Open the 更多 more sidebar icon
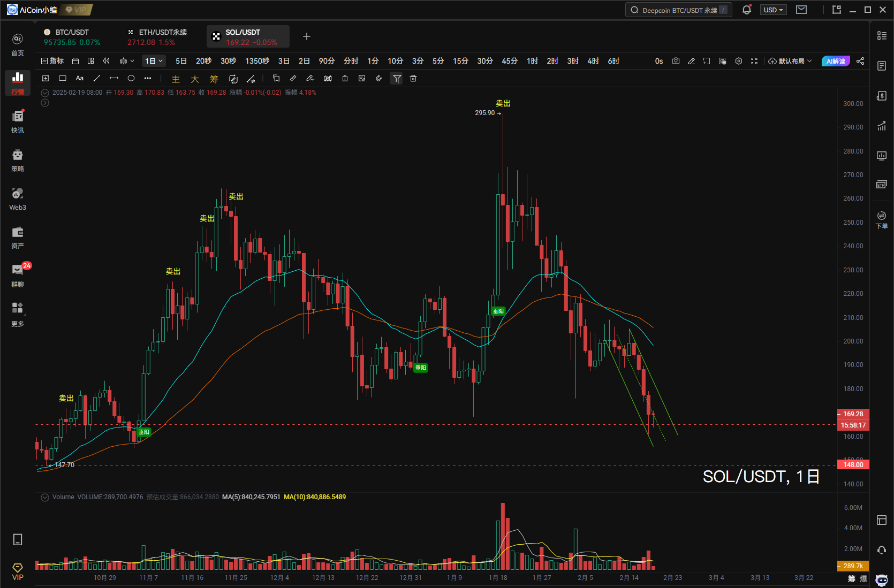This screenshot has height=588, width=894. (x=18, y=315)
